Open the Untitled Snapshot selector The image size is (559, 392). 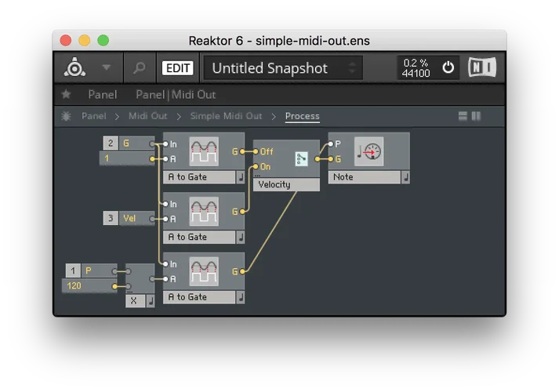pyautogui.click(x=283, y=67)
